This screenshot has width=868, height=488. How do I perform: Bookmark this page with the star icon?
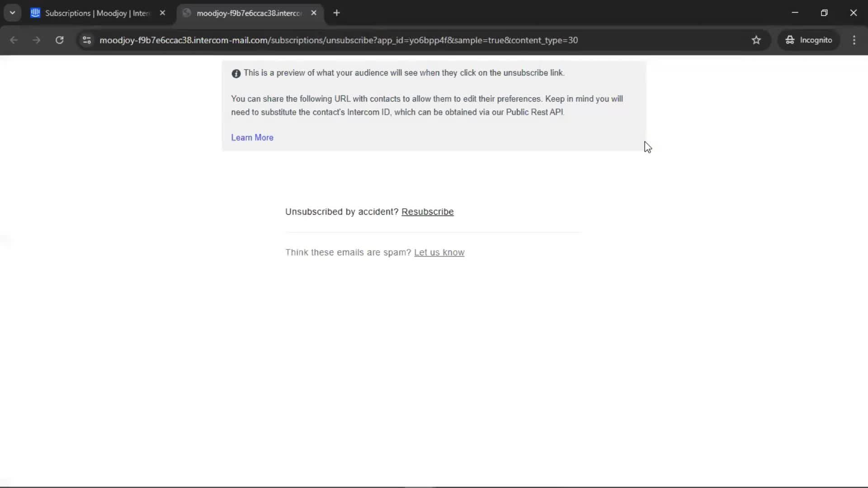click(756, 40)
